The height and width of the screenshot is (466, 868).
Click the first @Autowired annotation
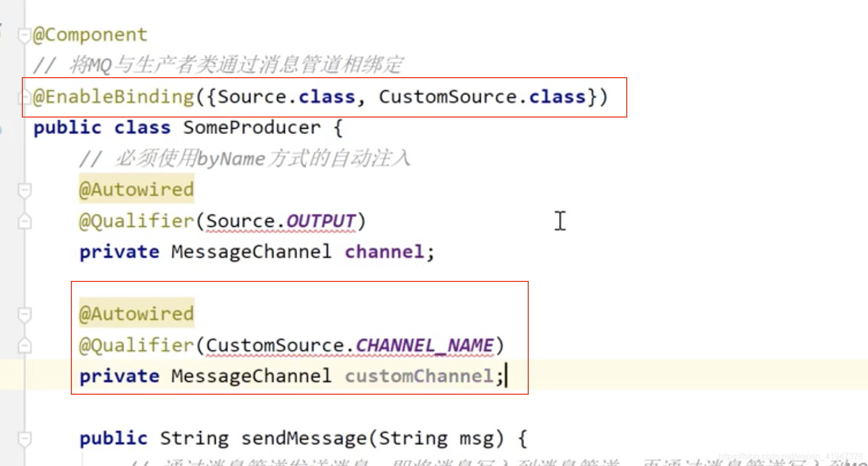[136, 190]
